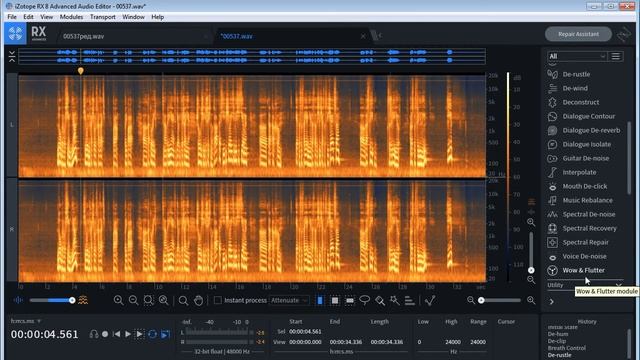Viewport: 640px width, 360px height.
Task: Open the Wow & Flutter module
Action: [584, 270]
